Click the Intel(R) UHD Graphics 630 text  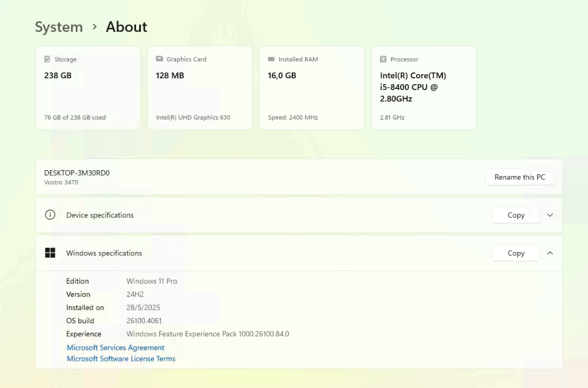click(193, 117)
